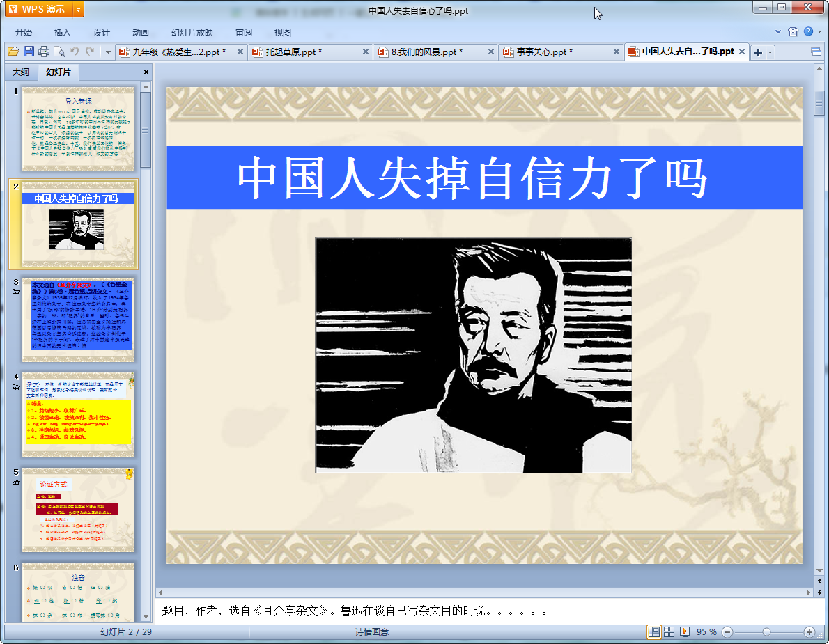The height and width of the screenshot is (644, 829).
Task: Click the window arrangement icon at toolbar right
Action: (816, 52)
